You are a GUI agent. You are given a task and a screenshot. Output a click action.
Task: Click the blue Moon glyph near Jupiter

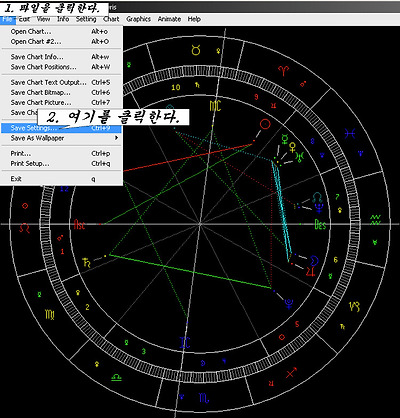point(314,260)
